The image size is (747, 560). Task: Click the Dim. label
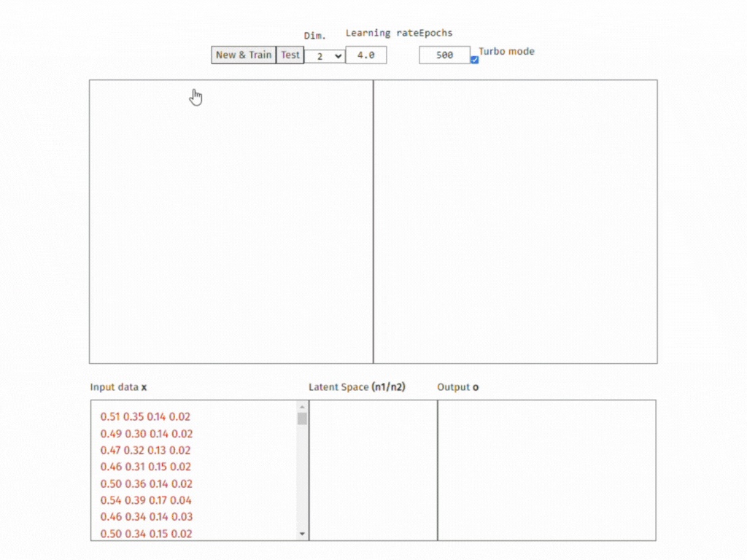315,36
